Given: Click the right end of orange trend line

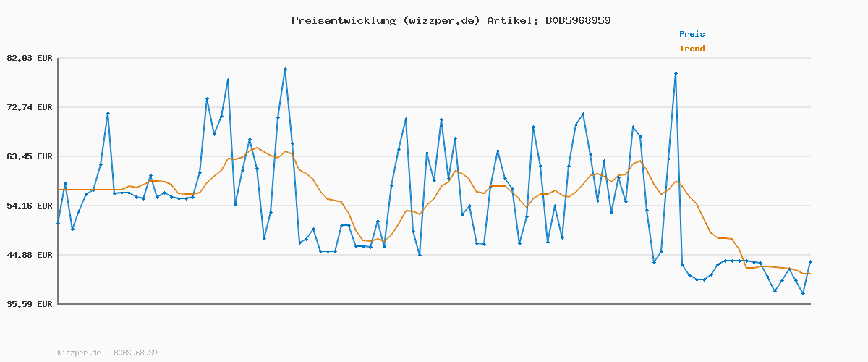Looking at the screenshot, I should pos(810,274).
